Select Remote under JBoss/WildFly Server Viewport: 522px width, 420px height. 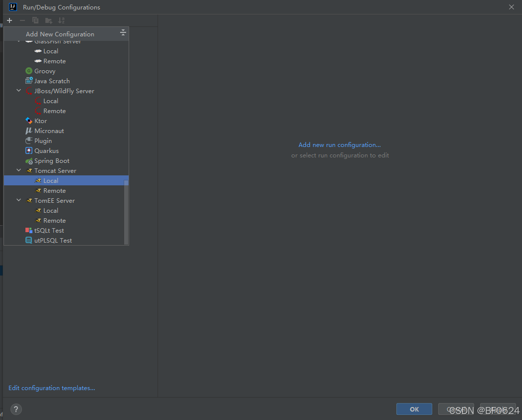pos(66,111)
